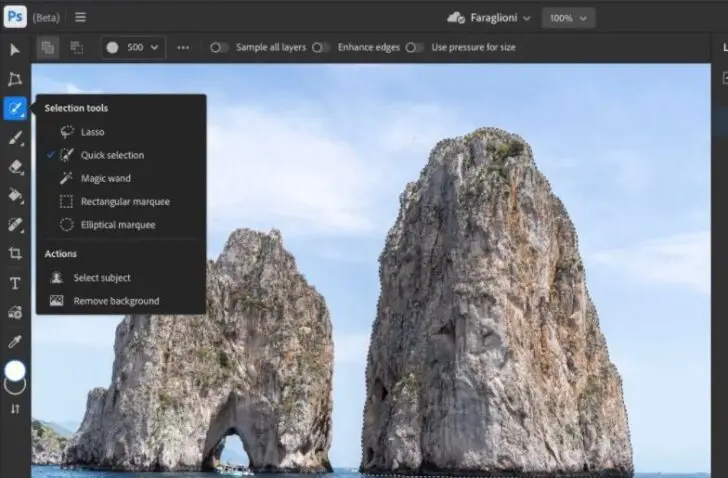Open the brush size 500 dropdown
Screen dimensions: 728x478
coord(134,47)
